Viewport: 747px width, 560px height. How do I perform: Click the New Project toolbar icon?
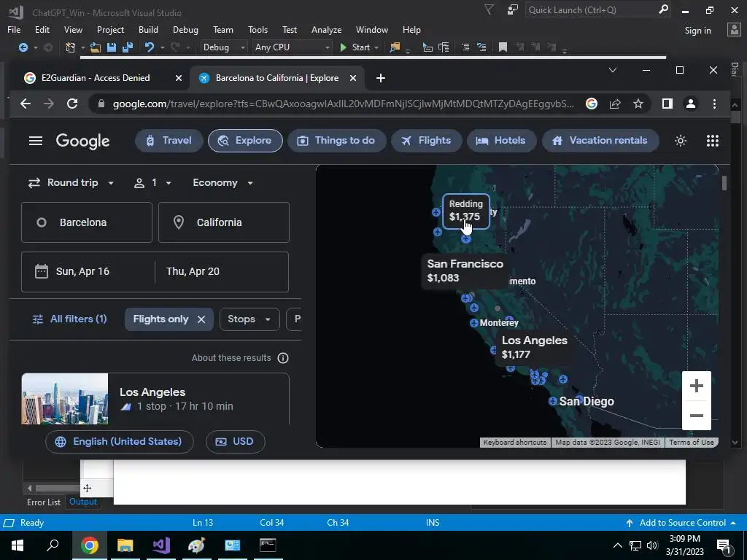(71, 47)
